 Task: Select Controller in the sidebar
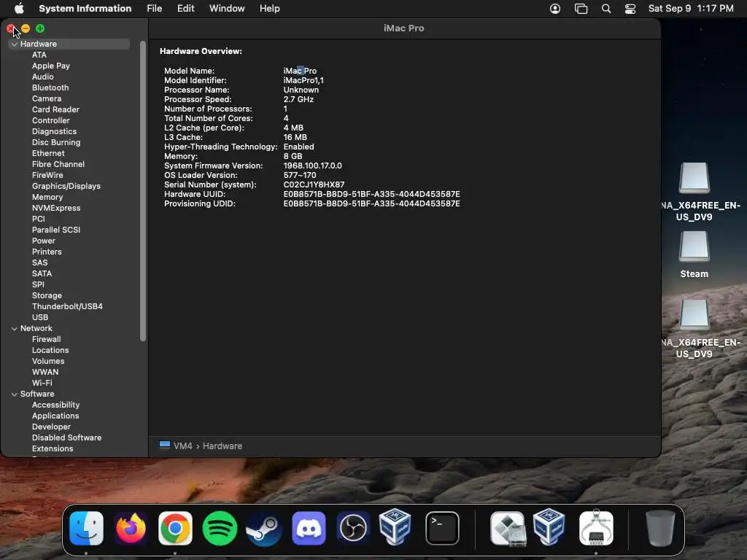tap(51, 120)
